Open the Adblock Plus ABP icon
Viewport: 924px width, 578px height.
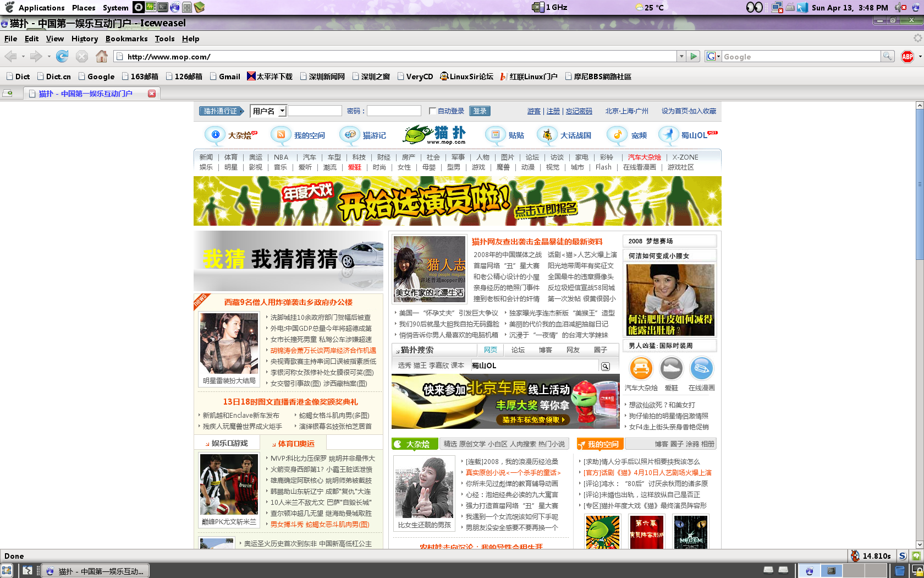tap(908, 56)
